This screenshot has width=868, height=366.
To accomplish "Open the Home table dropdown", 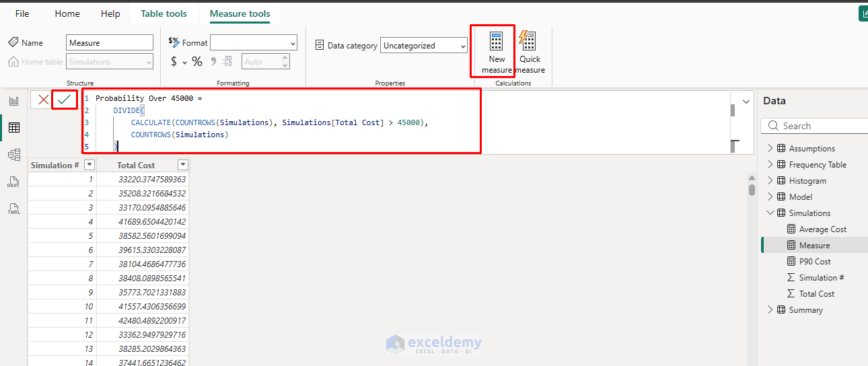I will 110,62.
